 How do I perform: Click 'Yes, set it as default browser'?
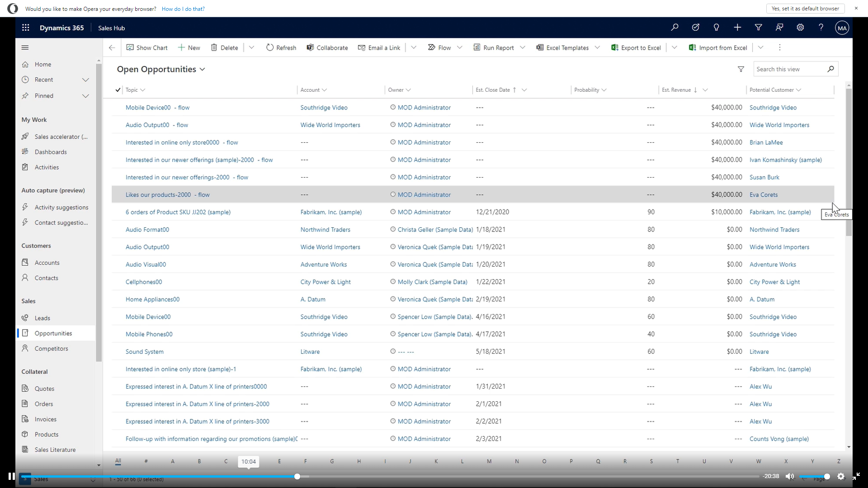pyautogui.click(x=805, y=9)
